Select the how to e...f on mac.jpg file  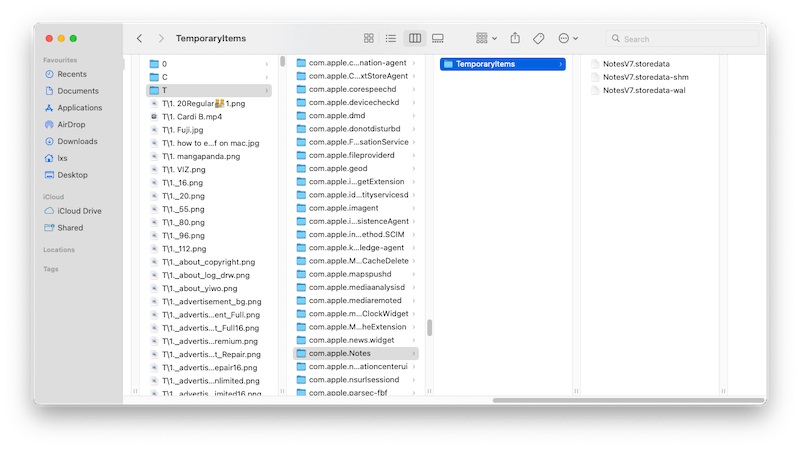[209, 143]
